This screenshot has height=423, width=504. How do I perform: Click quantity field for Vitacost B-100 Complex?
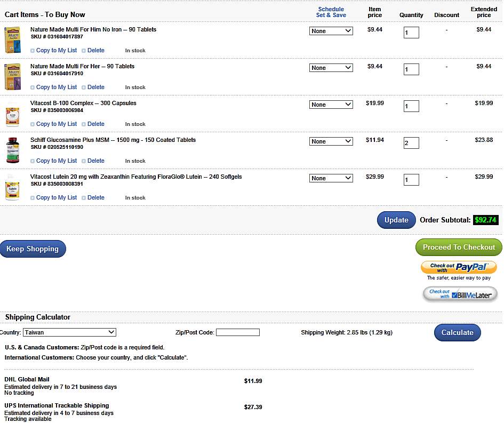(411, 106)
